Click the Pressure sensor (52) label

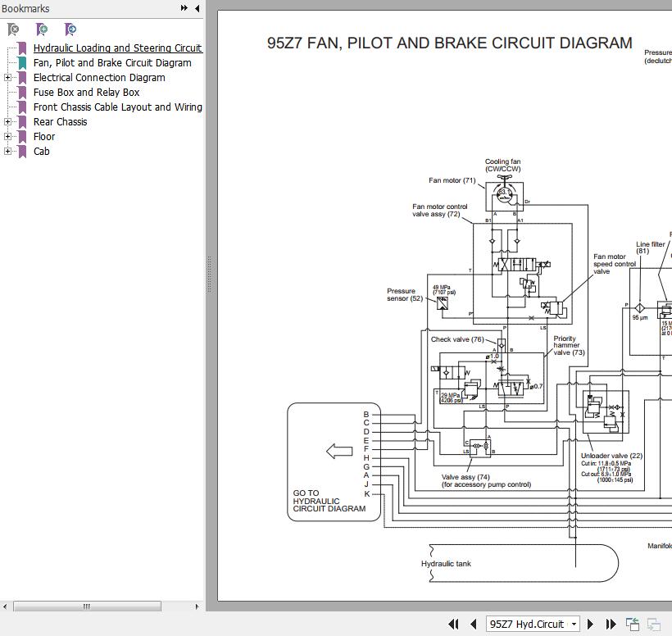point(405,295)
